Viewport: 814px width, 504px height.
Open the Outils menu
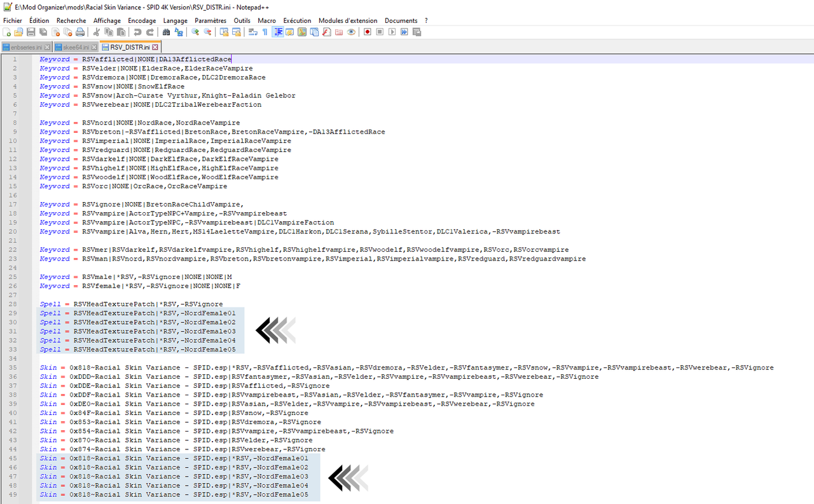click(242, 20)
